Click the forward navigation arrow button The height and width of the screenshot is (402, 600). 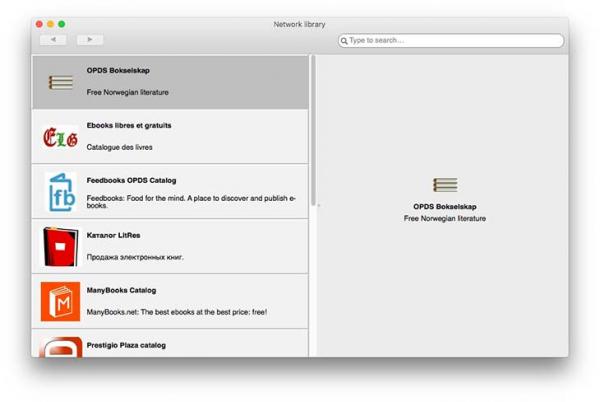(90, 39)
